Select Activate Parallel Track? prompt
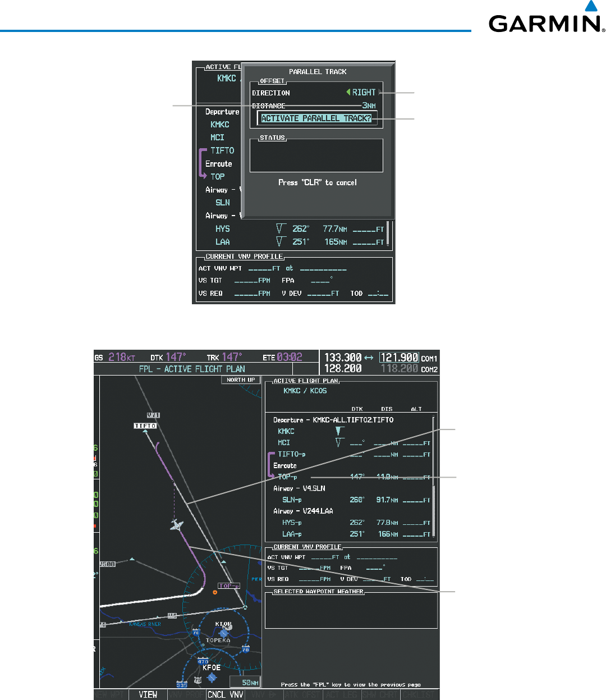Image resolution: width=606 pixels, height=700 pixels. (x=316, y=118)
